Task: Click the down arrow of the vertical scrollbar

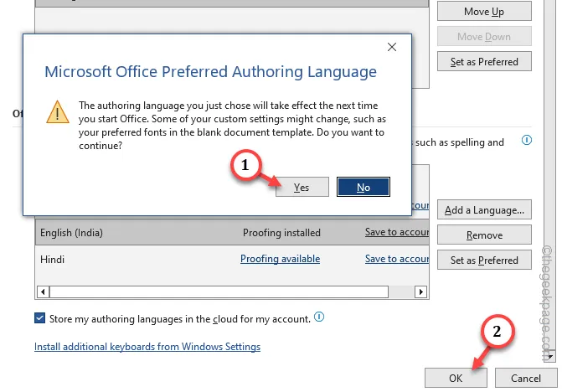Action: coord(549,357)
